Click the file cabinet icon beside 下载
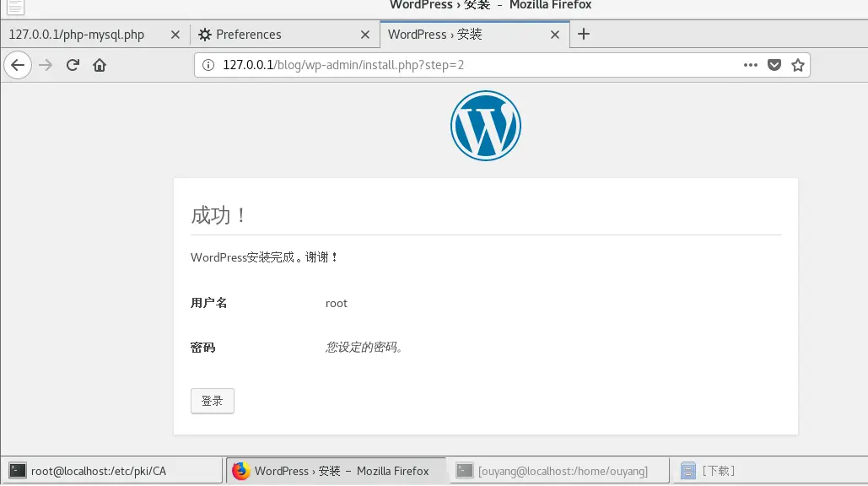868x486 pixels. click(x=688, y=471)
